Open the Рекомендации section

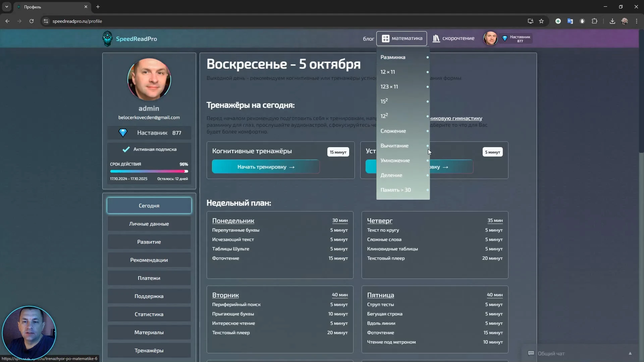(149, 260)
